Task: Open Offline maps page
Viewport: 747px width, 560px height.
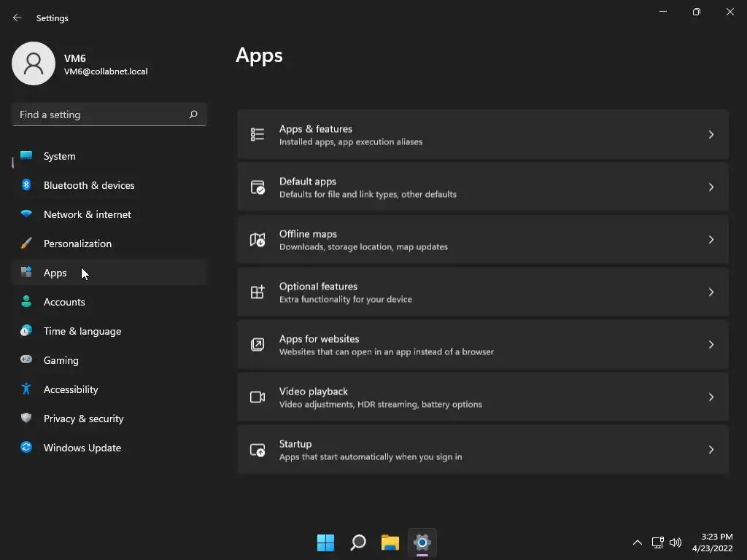Action: pos(483,239)
